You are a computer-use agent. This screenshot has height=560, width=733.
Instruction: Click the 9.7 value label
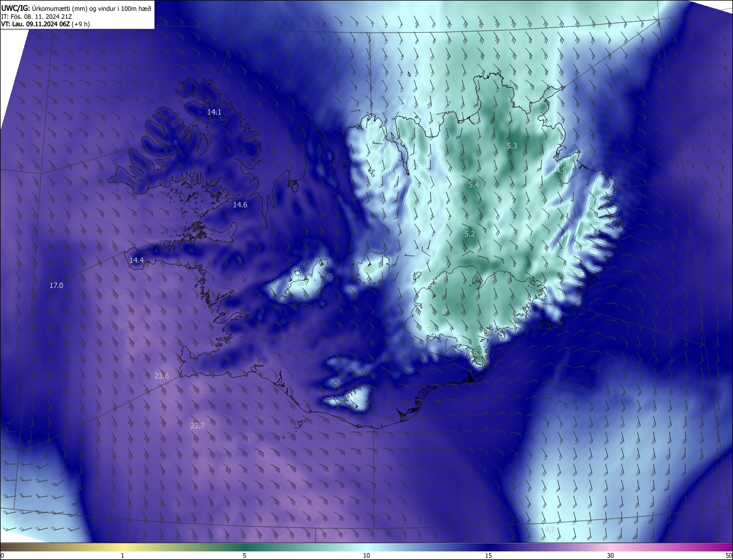tap(549, 530)
